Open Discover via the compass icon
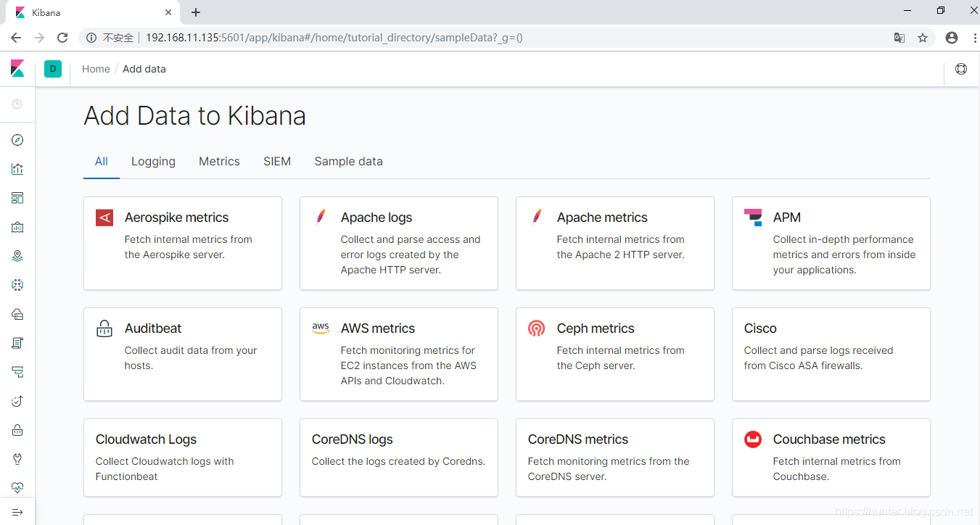This screenshot has width=980, height=525. coord(17,140)
